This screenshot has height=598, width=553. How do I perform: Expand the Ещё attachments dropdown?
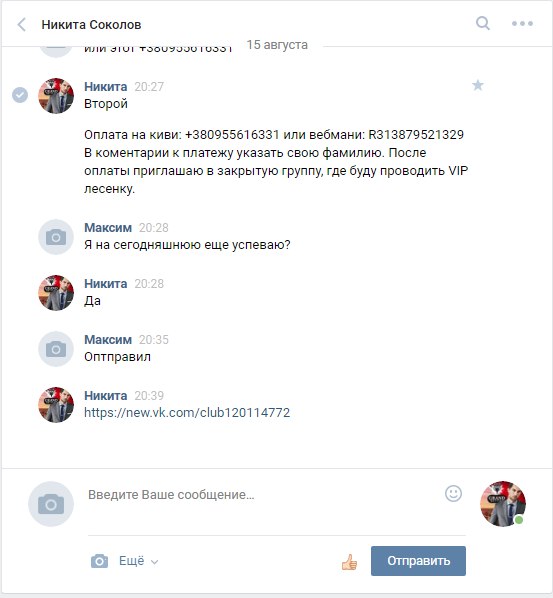[138, 561]
